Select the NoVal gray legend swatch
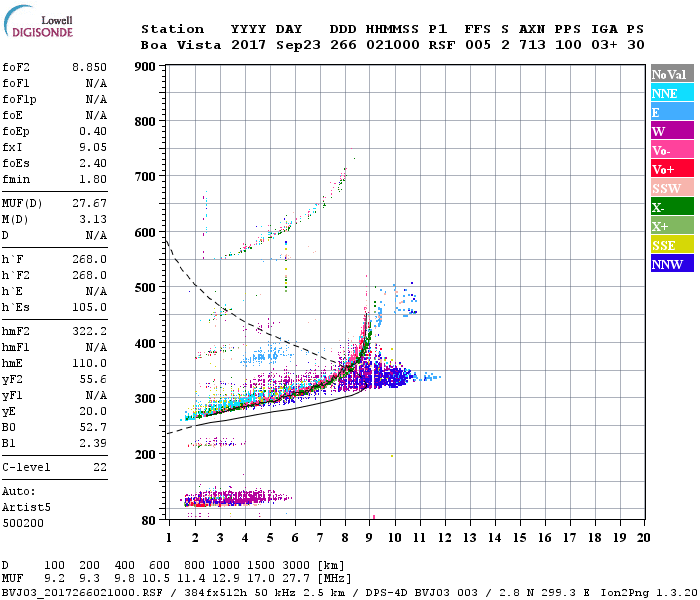 tap(672, 74)
